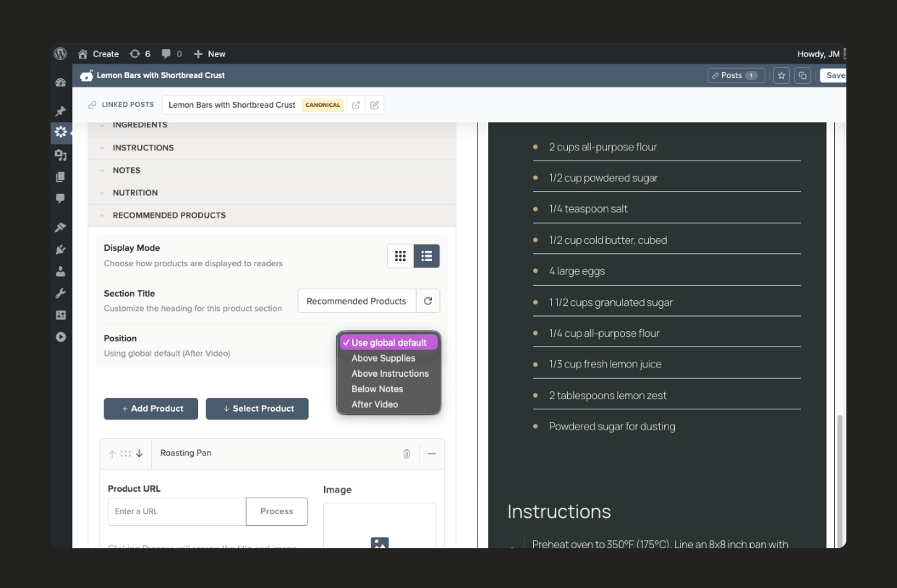Open Comments from the admin sidebar
The height and width of the screenshot is (588, 897).
point(61,199)
